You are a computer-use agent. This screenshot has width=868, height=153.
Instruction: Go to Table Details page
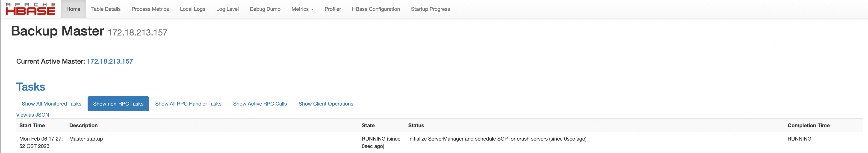coord(106,9)
